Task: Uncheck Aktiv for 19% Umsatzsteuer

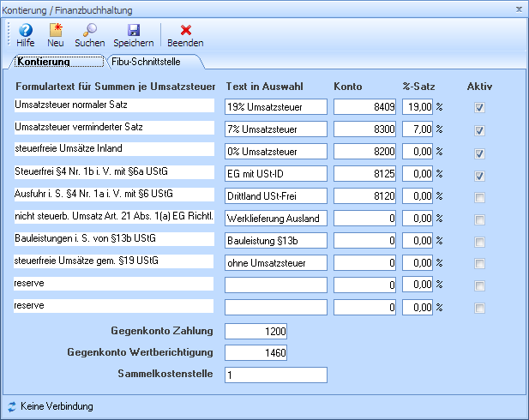Action: [480, 107]
